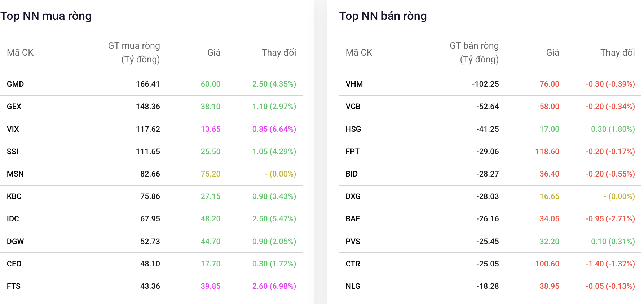Click 'Thay đổi' header in net sell table
Image resolution: width=644 pixels, height=304 pixels.
pos(618,53)
